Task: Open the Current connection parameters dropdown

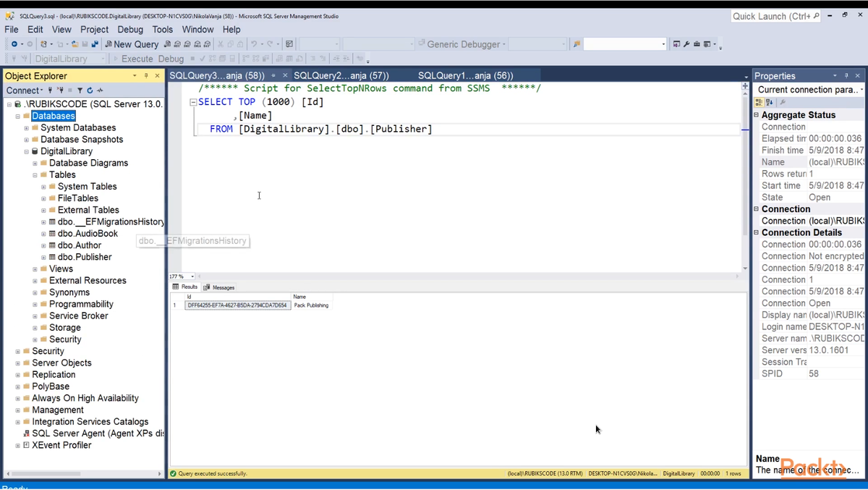Action: (x=861, y=90)
